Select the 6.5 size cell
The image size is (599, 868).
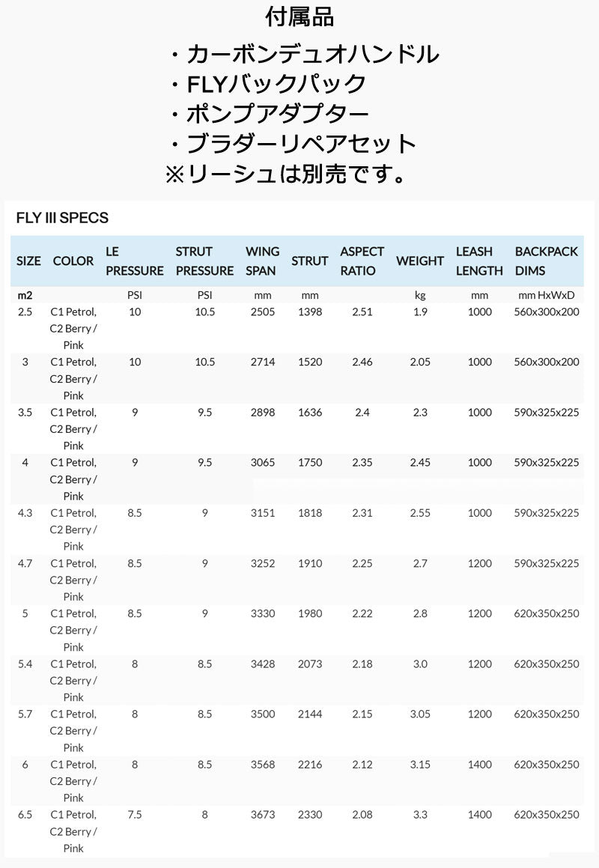click(25, 815)
